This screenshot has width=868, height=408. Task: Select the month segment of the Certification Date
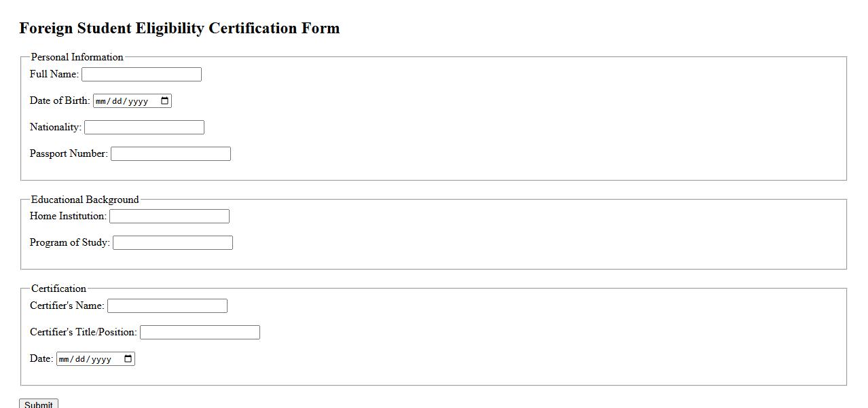(65, 359)
